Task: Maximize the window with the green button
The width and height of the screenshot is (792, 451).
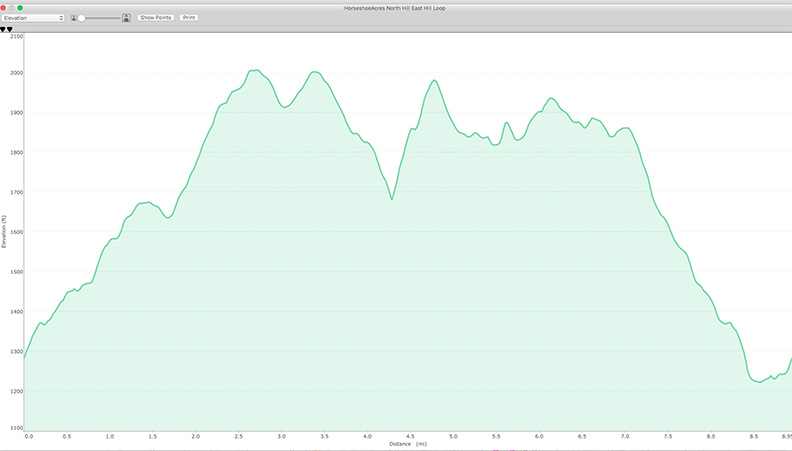Action: tap(20, 7)
